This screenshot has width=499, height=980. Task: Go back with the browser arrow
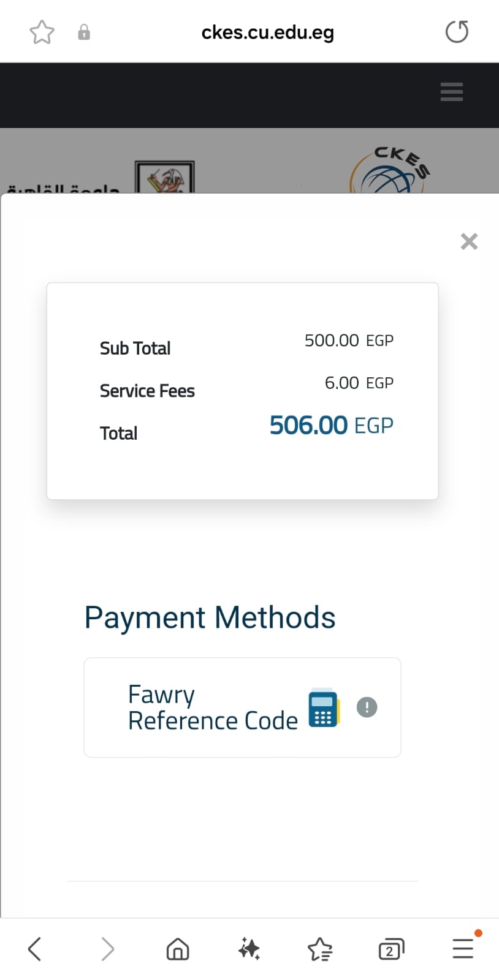click(x=35, y=949)
